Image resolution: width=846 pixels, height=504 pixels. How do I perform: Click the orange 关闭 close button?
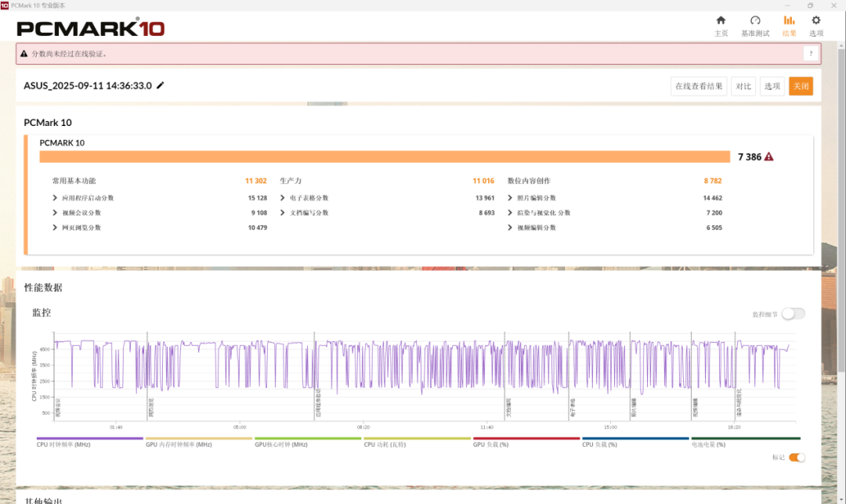pyautogui.click(x=801, y=86)
